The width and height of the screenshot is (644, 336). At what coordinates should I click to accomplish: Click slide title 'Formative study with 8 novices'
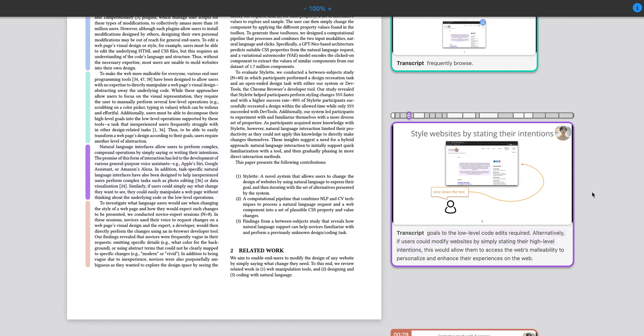point(464,334)
